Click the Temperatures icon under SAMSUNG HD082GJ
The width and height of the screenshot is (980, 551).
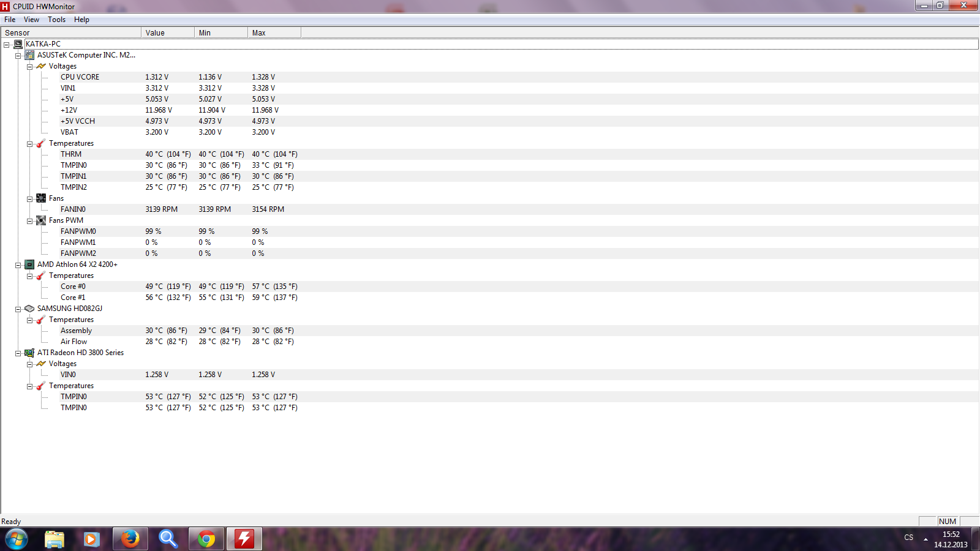pos(41,320)
